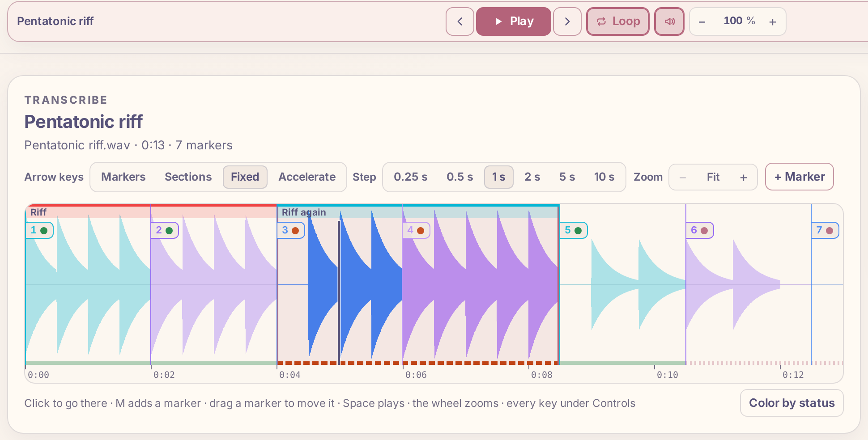Go to the previous marker arrow
This screenshot has height=440, width=868.
460,21
